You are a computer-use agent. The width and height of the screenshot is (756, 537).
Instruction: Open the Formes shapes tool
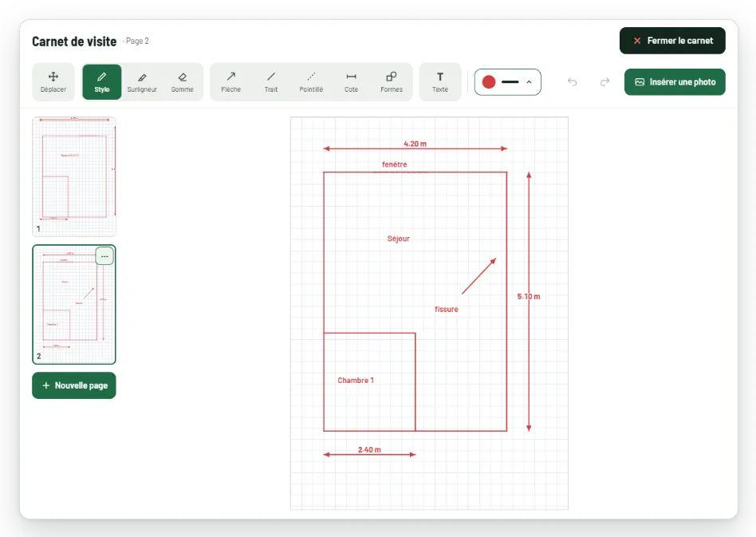tap(392, 82)
